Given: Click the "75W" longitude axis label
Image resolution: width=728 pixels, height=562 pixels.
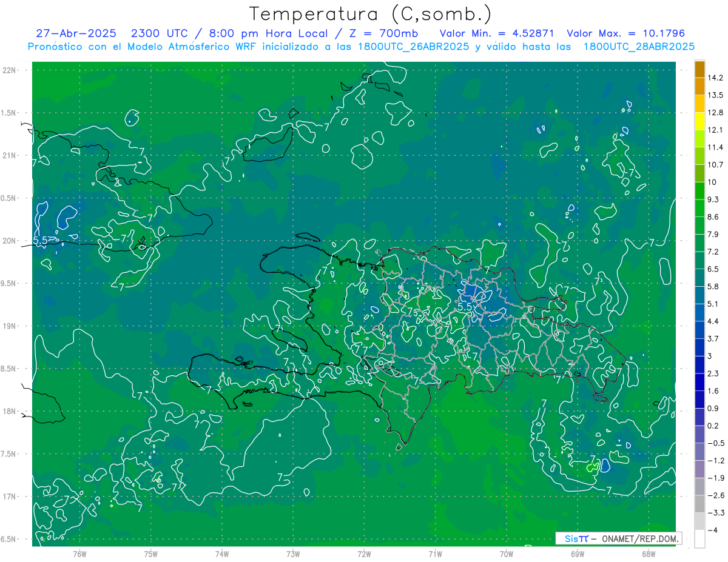Looking at the screenshot, I should click(151, 554).
